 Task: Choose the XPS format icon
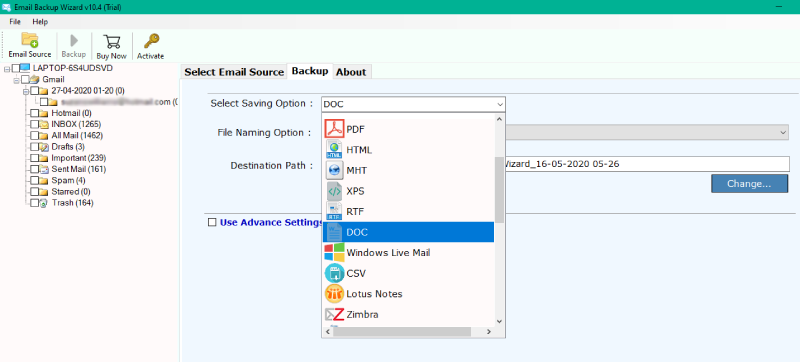pyautogui.click(x=335, y=191)
